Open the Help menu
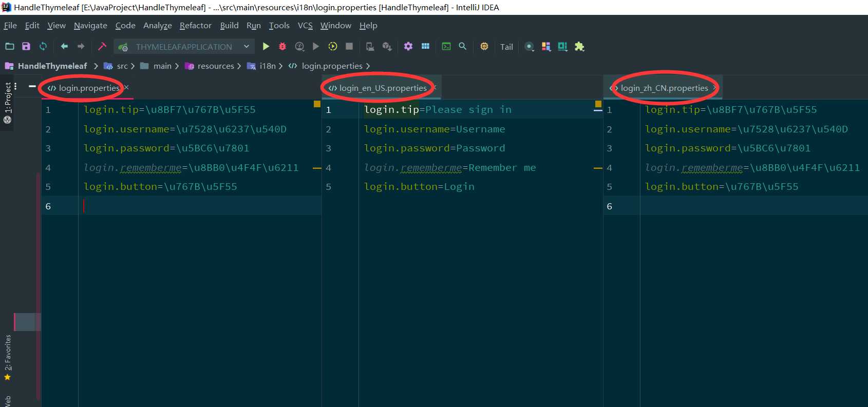Image resolution: width=868 pixels, height=407 pixels. (x=368, y=25)
